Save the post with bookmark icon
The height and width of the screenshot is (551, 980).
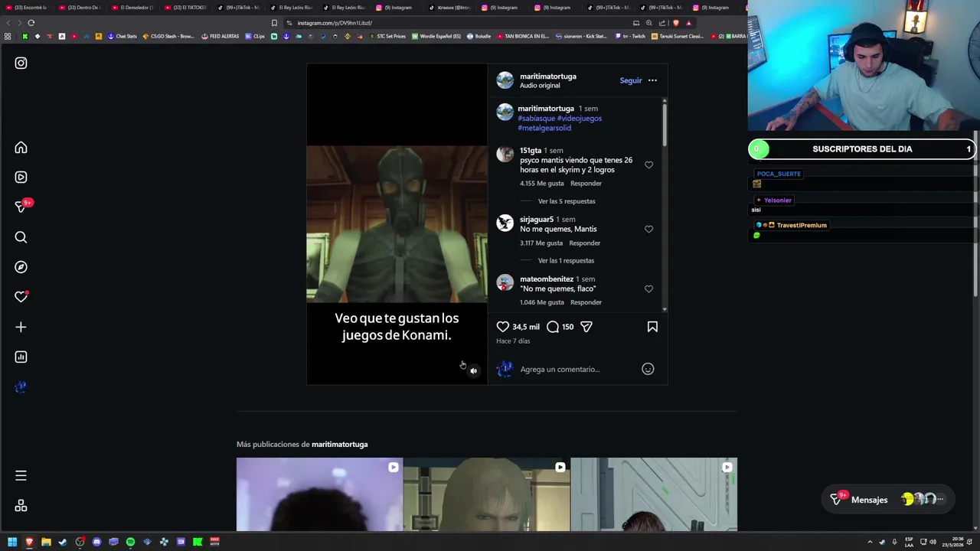tap(652, 327)
